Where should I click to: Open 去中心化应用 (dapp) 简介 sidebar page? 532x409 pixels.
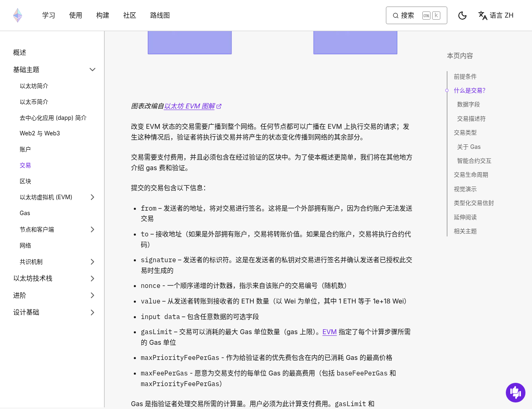click(53, 118)
